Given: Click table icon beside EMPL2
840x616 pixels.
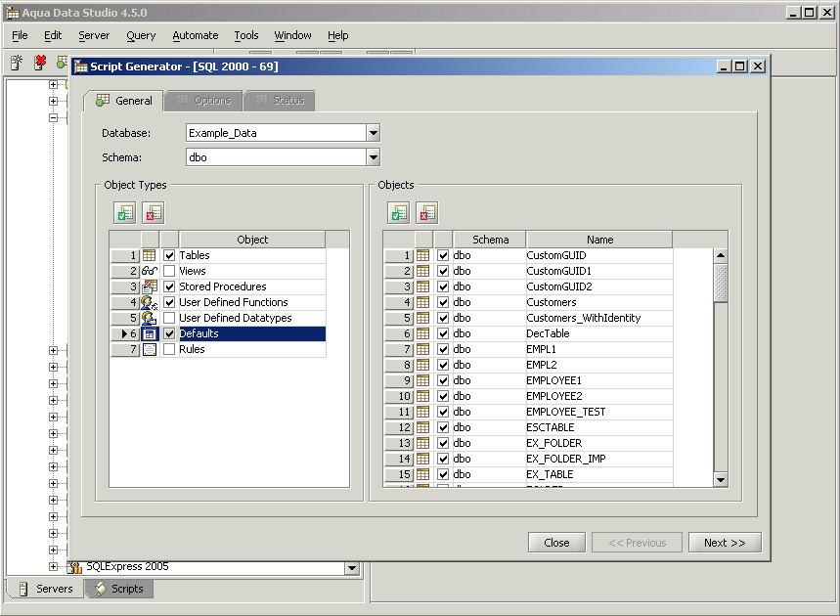Looking at the screenshot, I should click(422, 365).
